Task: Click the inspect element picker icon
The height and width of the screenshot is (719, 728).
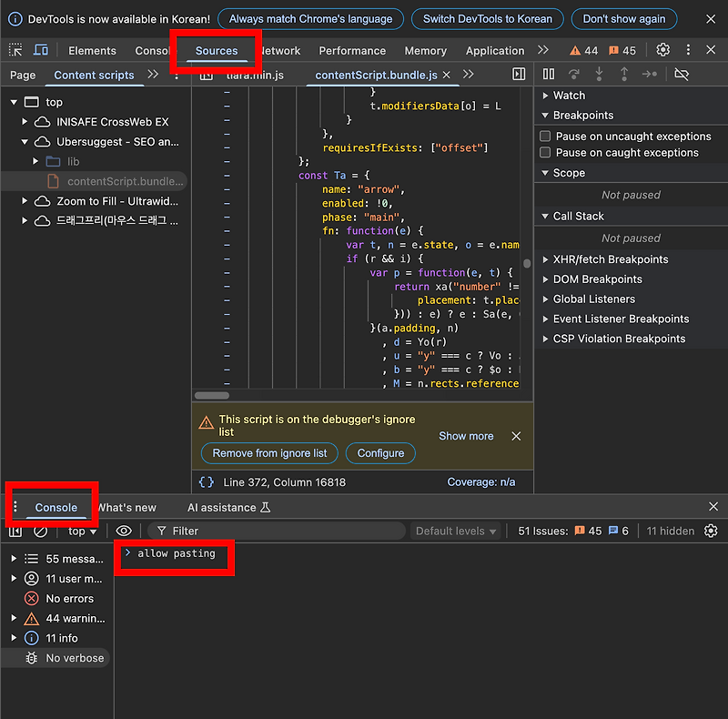Action: pos(15,50)
